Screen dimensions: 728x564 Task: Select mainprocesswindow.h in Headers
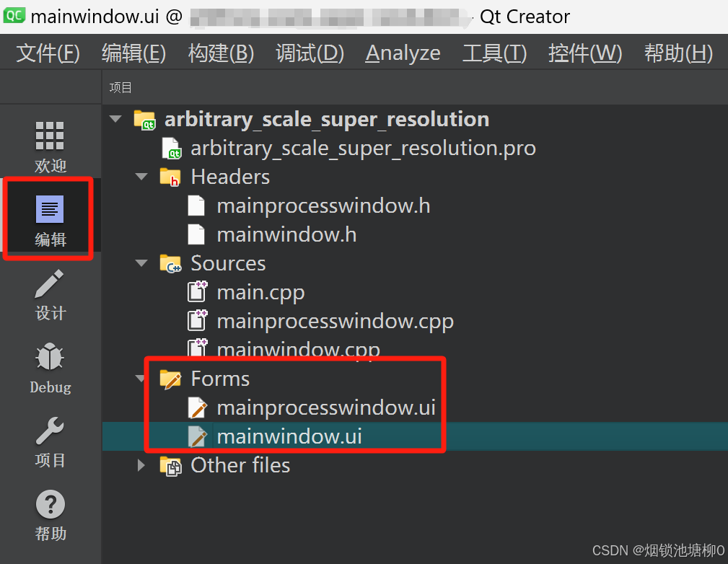[324, 206]
